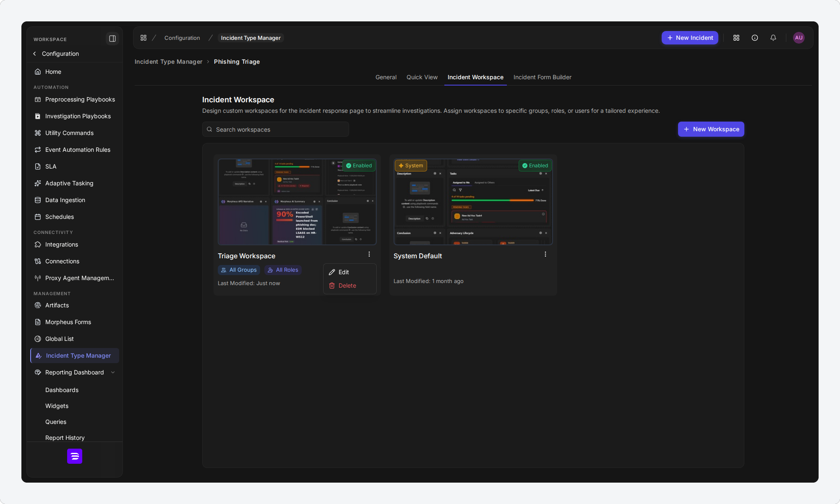Click the New Workspace button
840x504 pixels.
point(711,129)
